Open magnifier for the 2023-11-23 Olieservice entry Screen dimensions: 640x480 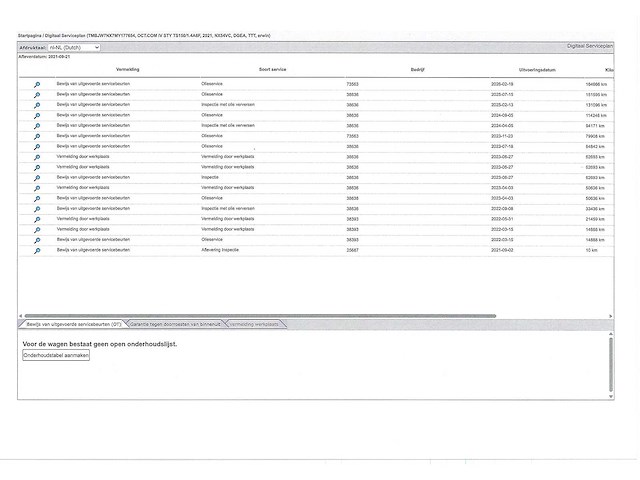(37, 136)
